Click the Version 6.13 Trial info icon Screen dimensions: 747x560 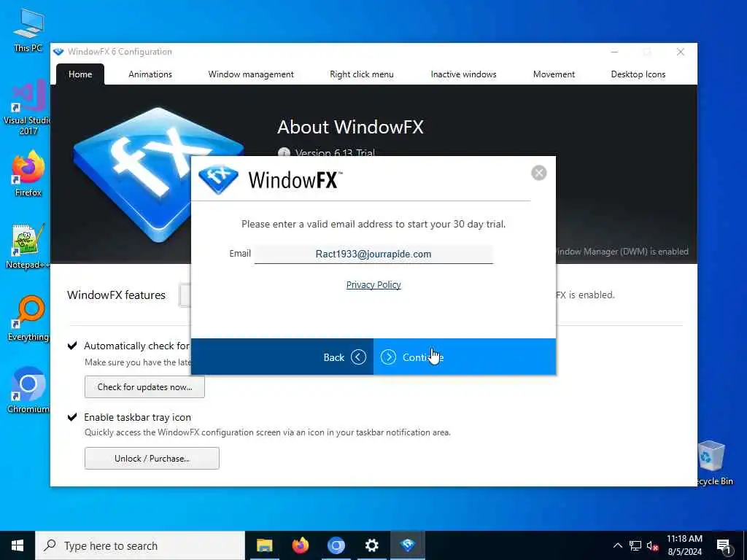[284, 153]
